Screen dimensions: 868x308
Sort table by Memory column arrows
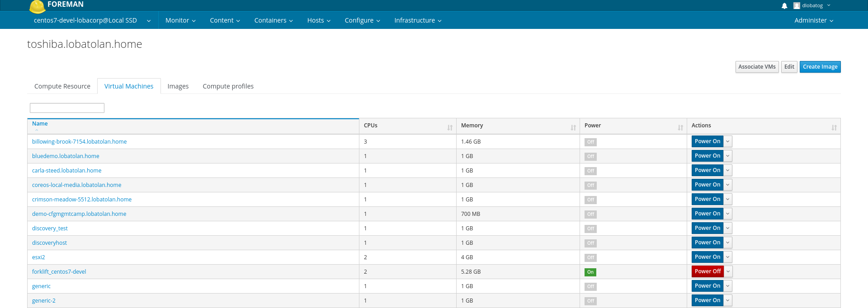pyautogui.click(x=573, y=128)
